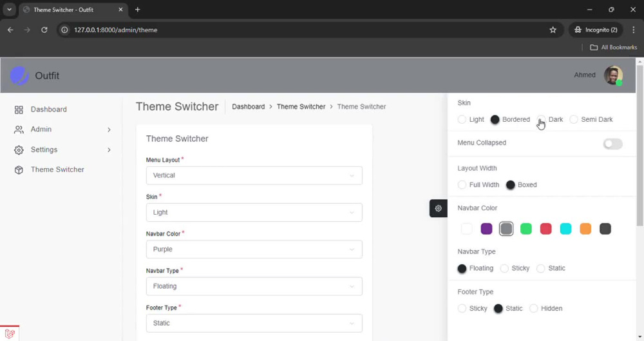The width and height of the screenshot is (644, 341).
Task: Set navbar type to Floating
Action: point(462,268)
